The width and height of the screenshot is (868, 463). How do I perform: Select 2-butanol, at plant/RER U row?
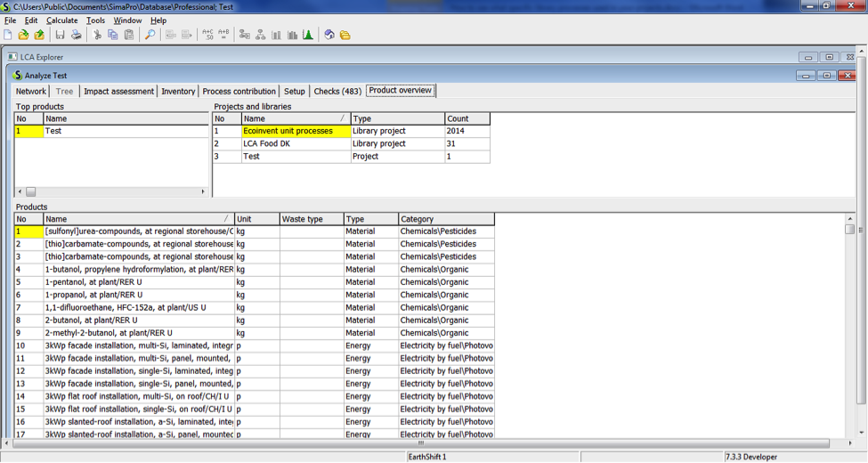(254, 321)
